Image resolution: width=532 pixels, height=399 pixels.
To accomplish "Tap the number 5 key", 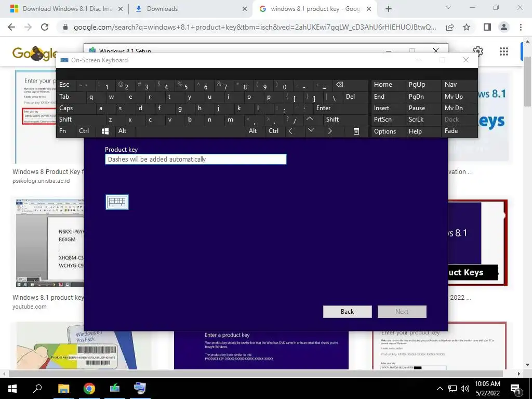I will pyautogui.click(x=185, y=85).
